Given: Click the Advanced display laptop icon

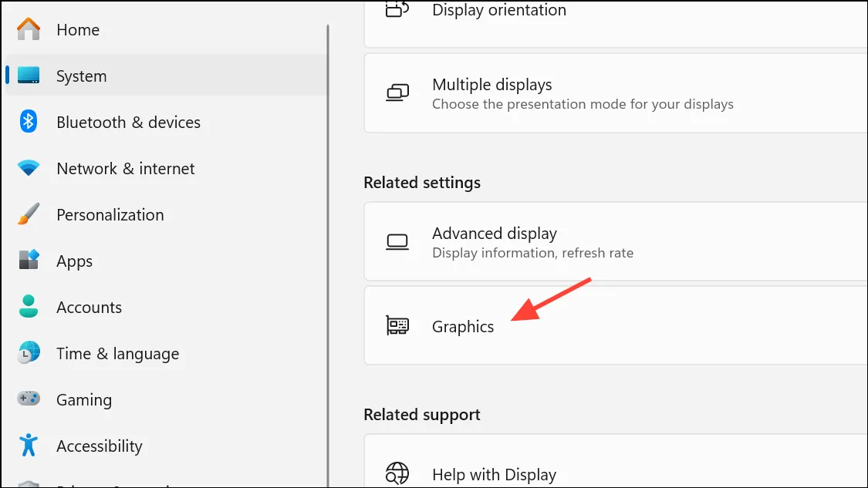Looking at the screenshot, I should [397, 242].
